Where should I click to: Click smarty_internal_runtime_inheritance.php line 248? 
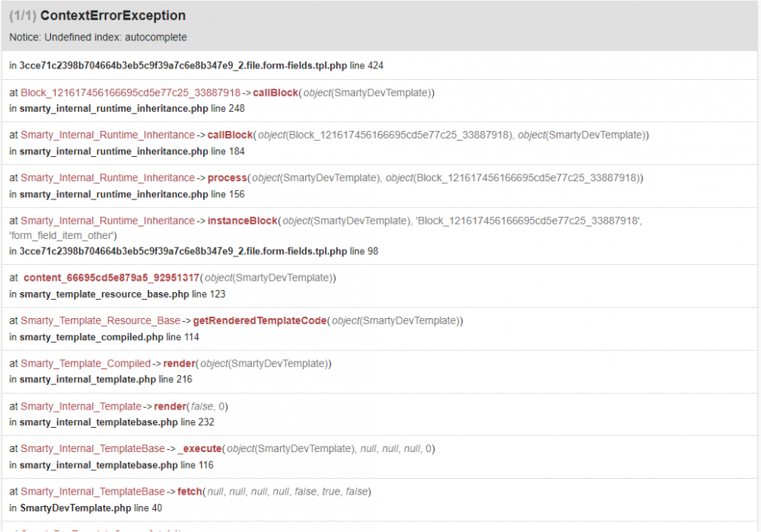pos(132,109)
